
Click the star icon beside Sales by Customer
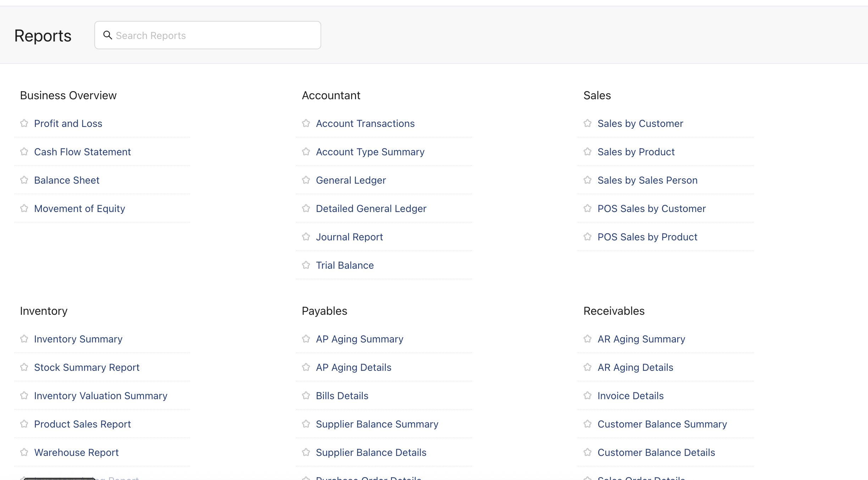click(x=588, y=123)
